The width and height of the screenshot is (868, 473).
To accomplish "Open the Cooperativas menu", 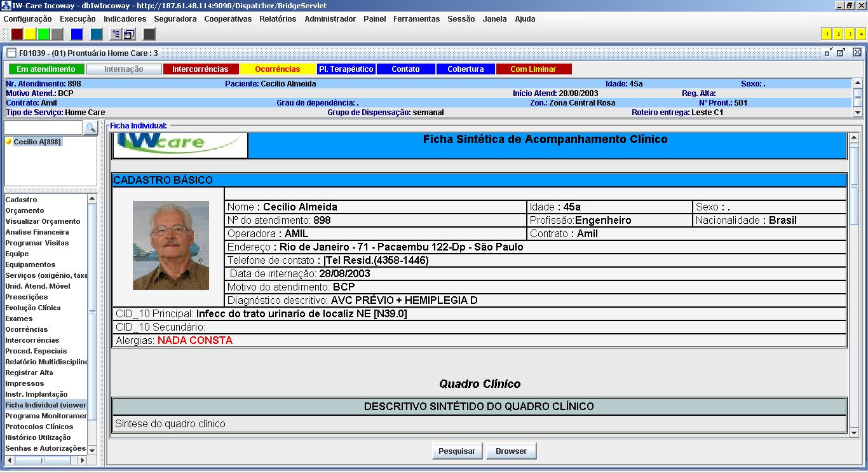I will tap(228, 19).
